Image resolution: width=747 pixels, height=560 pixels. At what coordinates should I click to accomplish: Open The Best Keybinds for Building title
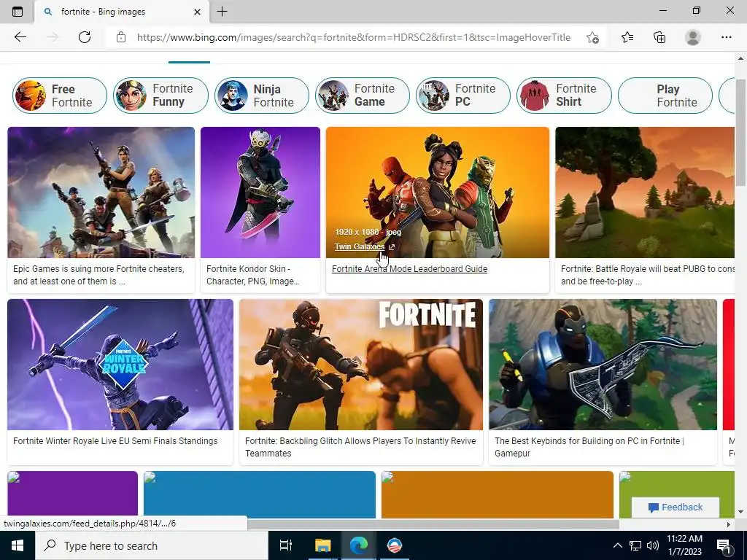[x=589, y=447]
